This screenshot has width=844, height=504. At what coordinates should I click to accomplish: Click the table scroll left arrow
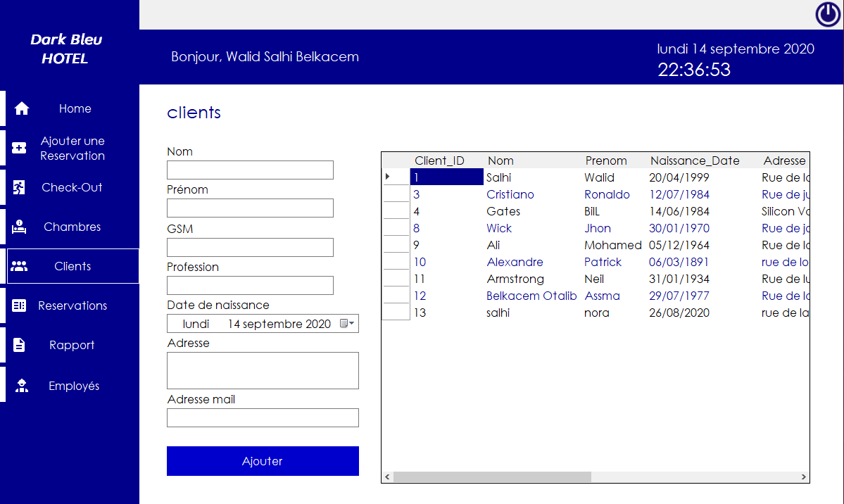pyautogui.click(x=387, y=477)
